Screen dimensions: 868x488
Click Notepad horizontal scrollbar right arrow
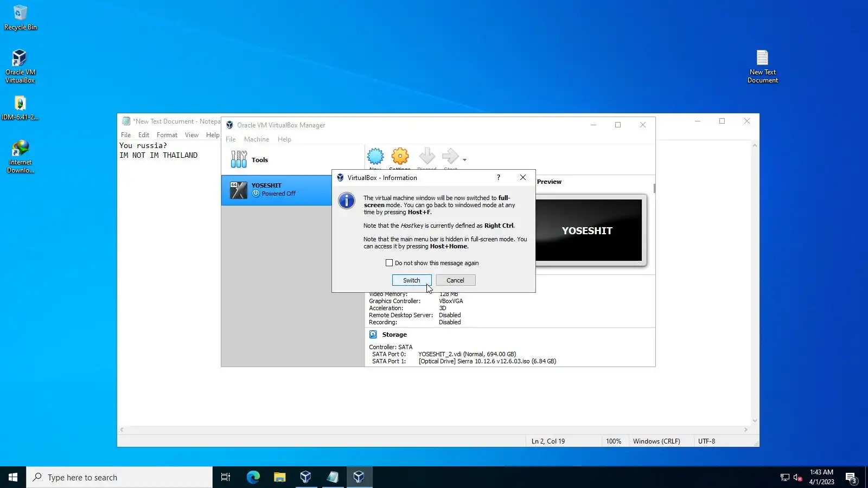(746, 429)
